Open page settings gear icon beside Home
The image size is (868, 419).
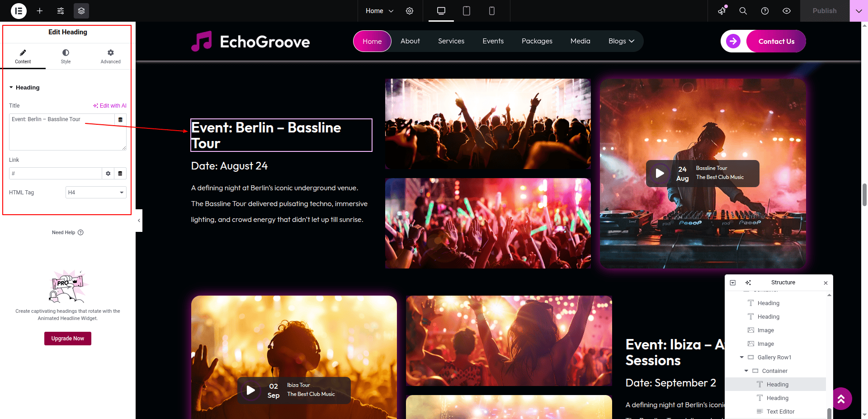[410, 11]
